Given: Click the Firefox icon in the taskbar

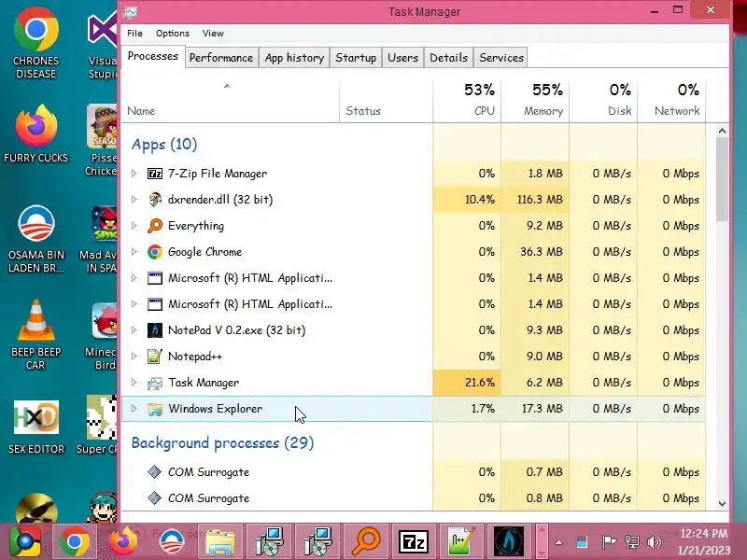Looking at the screenshot, I should point(123,542).
